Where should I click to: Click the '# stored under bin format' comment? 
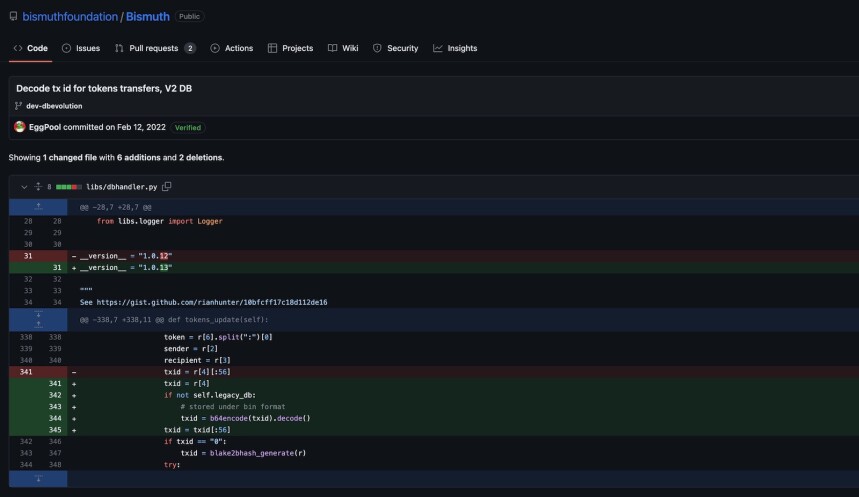(233, 407)
